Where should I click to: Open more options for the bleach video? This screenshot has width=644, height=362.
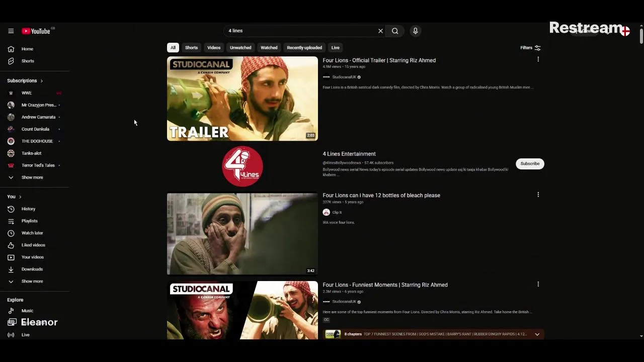pyautogui.click(x=538, y=195)
